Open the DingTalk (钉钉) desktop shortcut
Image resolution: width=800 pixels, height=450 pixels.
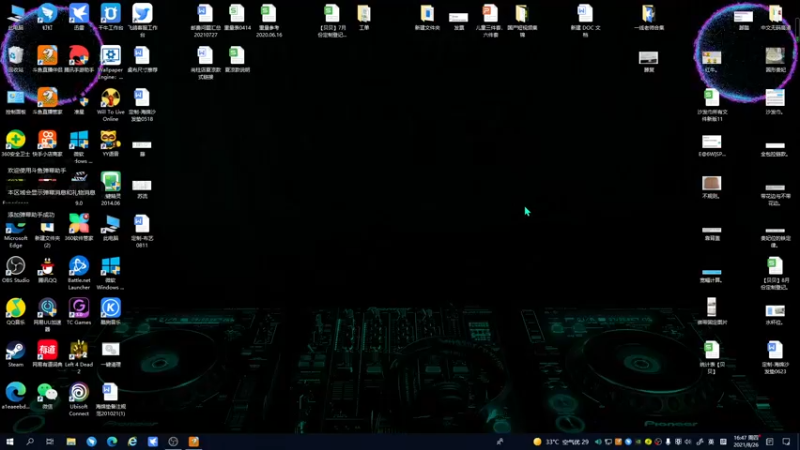47,16
